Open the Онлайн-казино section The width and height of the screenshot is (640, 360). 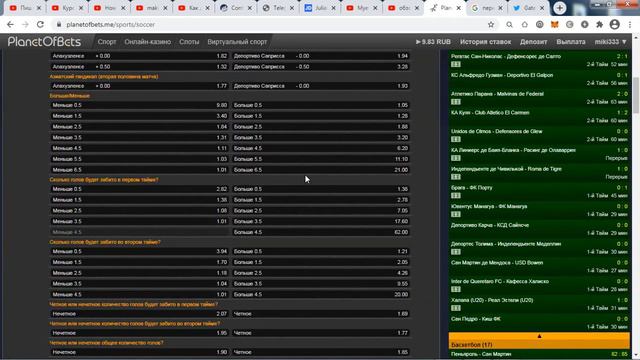pyautogui.click(x=147, y=42)
